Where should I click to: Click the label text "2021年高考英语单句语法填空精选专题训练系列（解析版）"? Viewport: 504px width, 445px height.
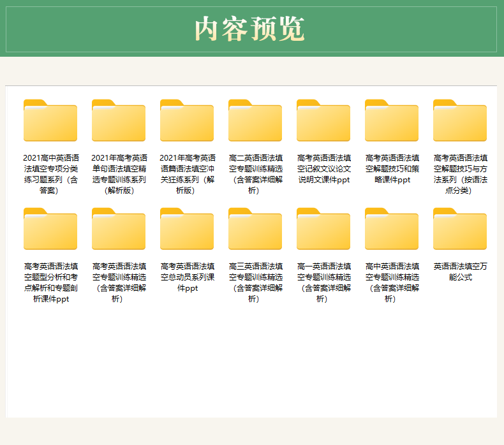119,174
